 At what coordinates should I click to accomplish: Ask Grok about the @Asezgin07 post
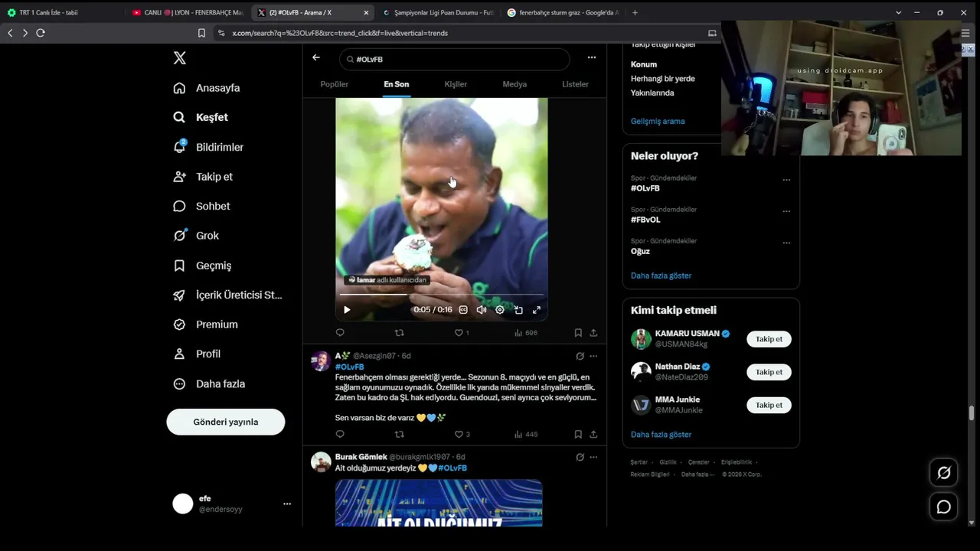(x=580, y=356)
